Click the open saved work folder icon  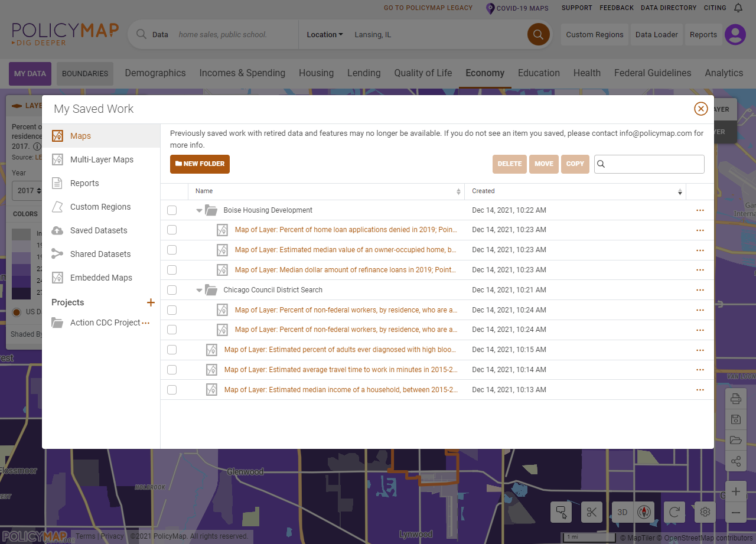pyautogui.click(x=735, y=440)
